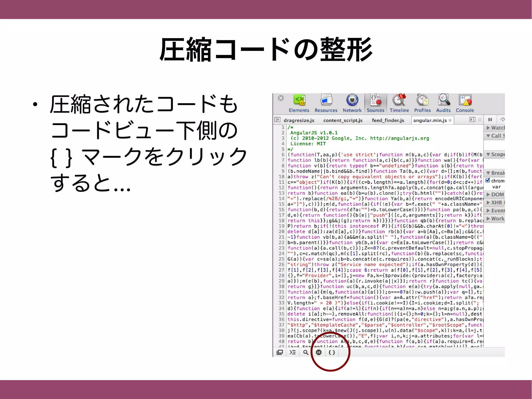
Task: Click the http://angularjs.org URL in code
Action: click(x=400, y=138)
